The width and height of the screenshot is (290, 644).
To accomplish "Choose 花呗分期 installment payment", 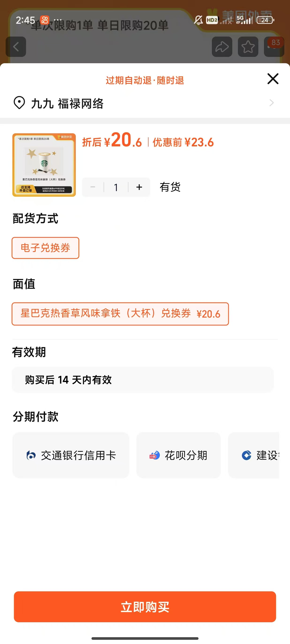I will [x=179, y=455].
